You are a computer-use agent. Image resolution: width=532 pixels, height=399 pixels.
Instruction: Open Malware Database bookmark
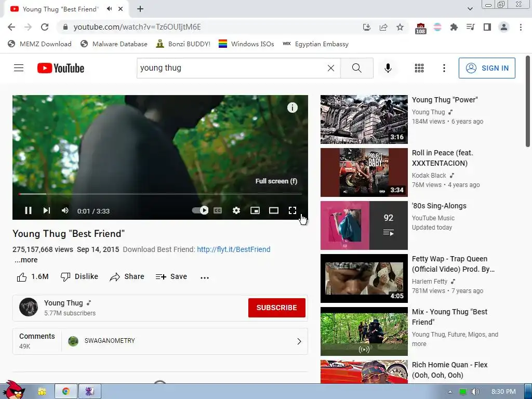click(x=114, y=44)
